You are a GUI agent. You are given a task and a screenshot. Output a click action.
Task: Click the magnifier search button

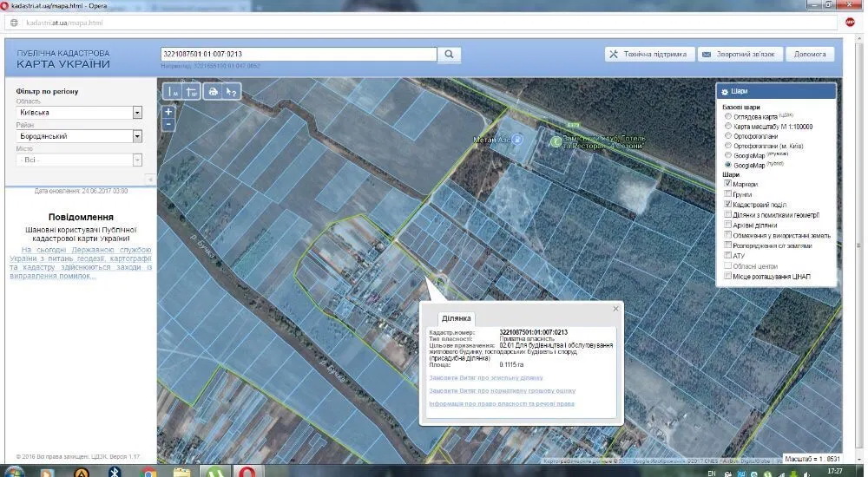point(449,54)
